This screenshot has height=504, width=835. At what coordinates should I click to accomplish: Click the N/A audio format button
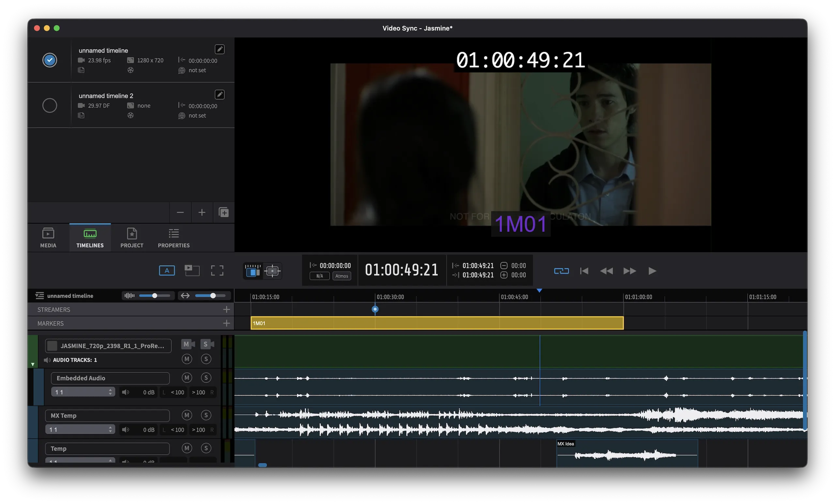tap(320, 276)
